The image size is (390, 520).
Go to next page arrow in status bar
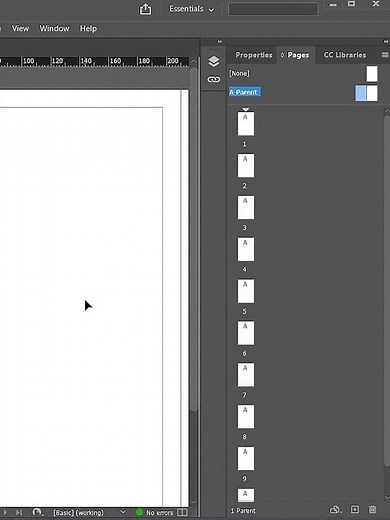[5, 512]
